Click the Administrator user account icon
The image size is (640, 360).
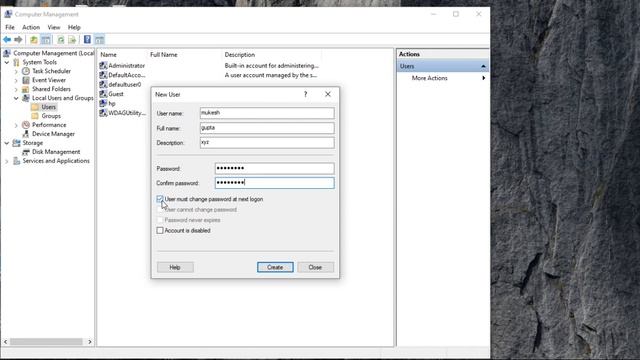coord(103,65)
